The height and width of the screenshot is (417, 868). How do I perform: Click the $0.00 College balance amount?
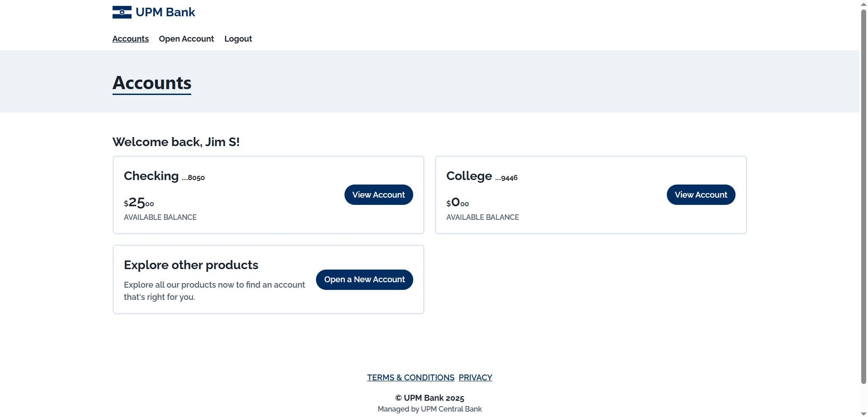coord(458,203)
